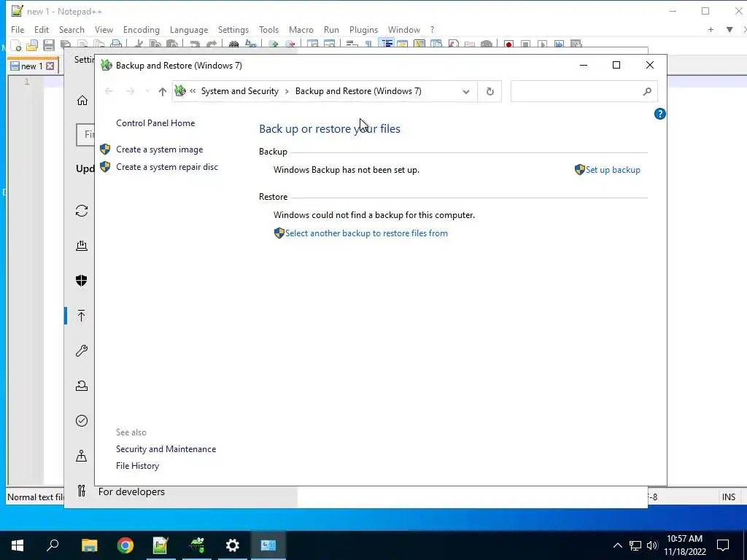Open File History link
This screenshot has width=747, height=560.
click(x=137, y=466)
